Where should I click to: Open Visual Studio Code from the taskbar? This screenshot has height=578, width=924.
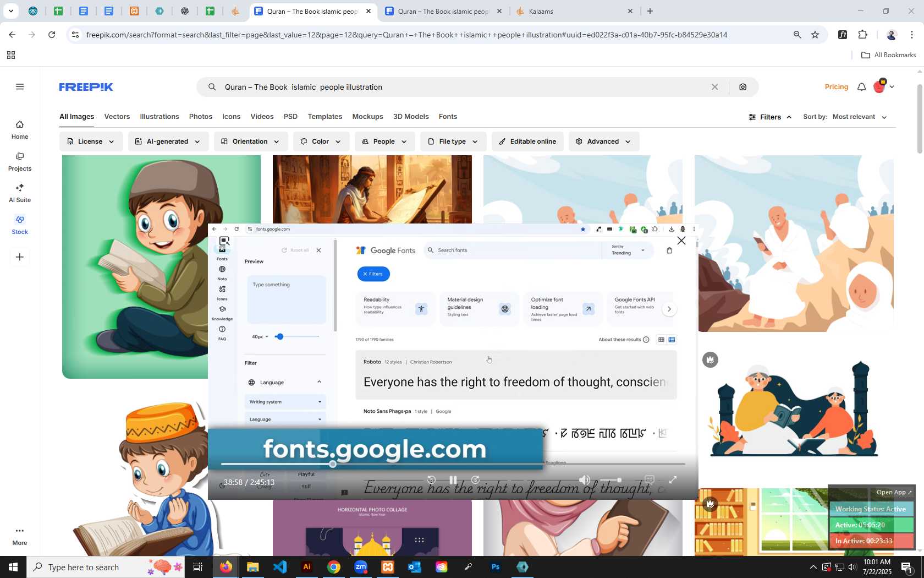pos(280,567)
